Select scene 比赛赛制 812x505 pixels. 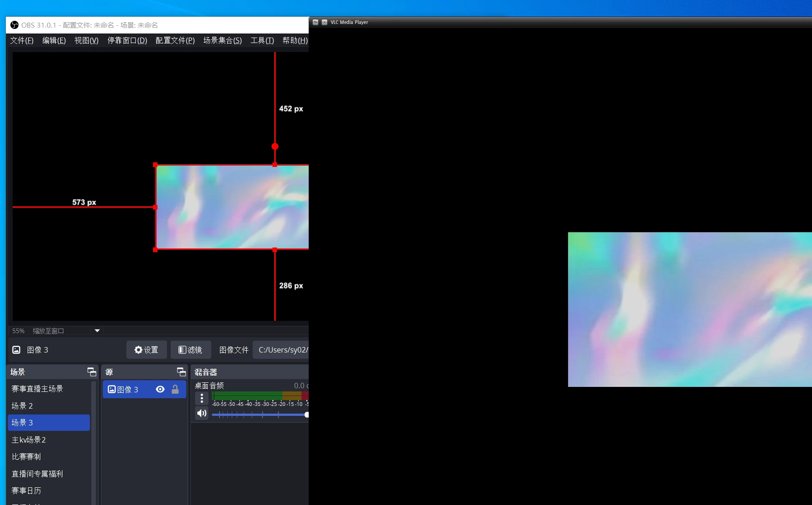(x=49, y=457)
